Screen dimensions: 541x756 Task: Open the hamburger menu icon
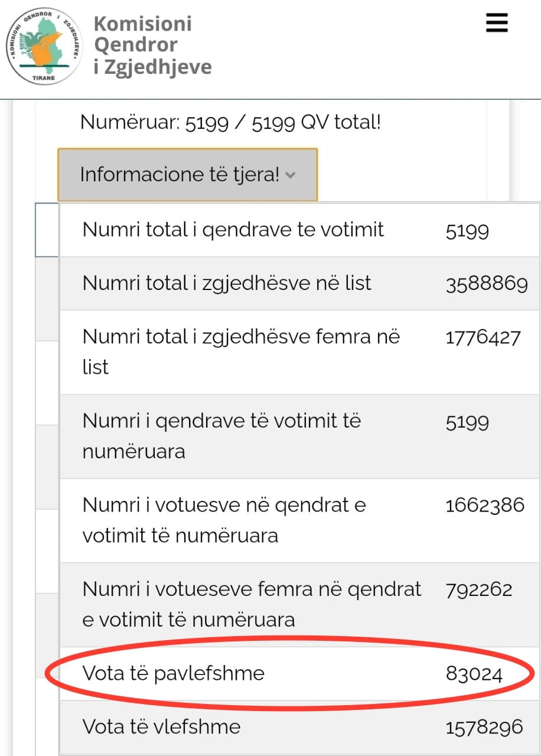(497, 24)
